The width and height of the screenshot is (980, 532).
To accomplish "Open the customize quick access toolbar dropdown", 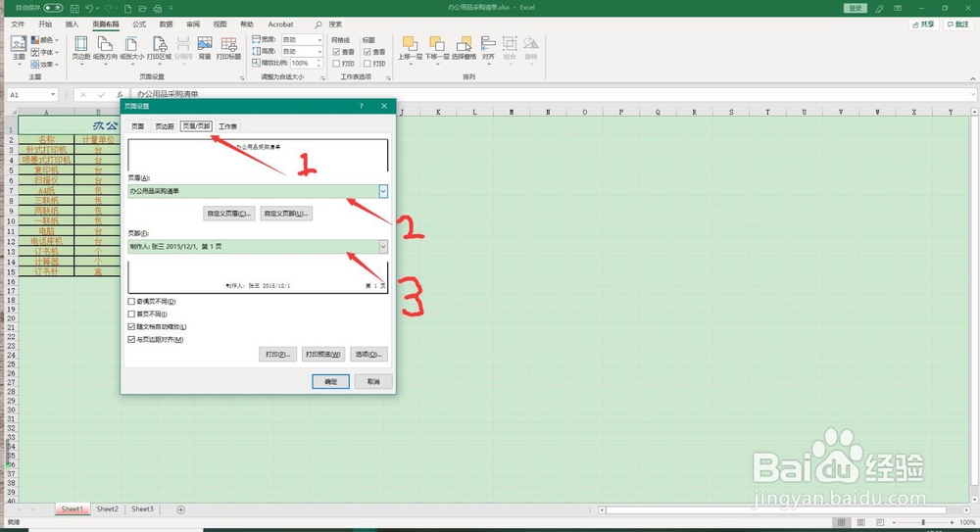I will coord(171,8).
